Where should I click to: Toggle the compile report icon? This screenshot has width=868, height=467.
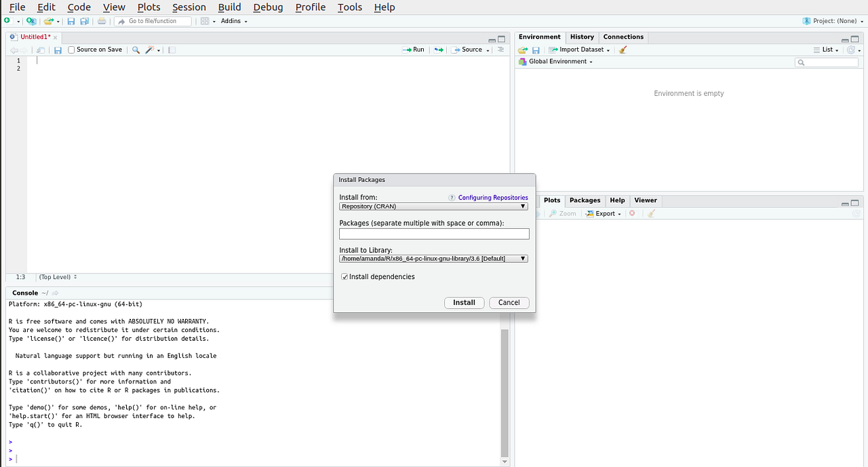click(171, 50)
